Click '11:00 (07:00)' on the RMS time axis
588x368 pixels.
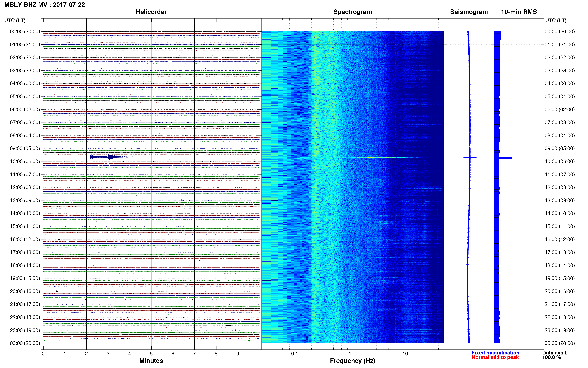[560, 174]
